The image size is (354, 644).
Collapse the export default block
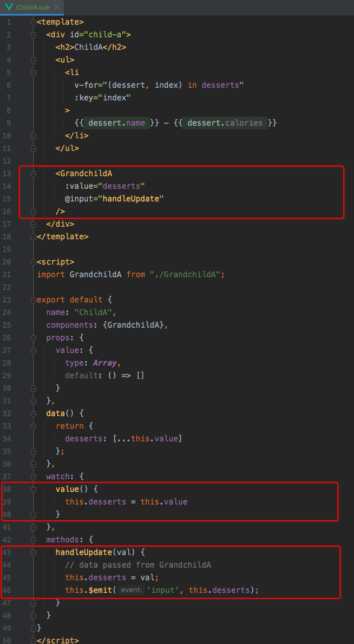tap(34, 300)
